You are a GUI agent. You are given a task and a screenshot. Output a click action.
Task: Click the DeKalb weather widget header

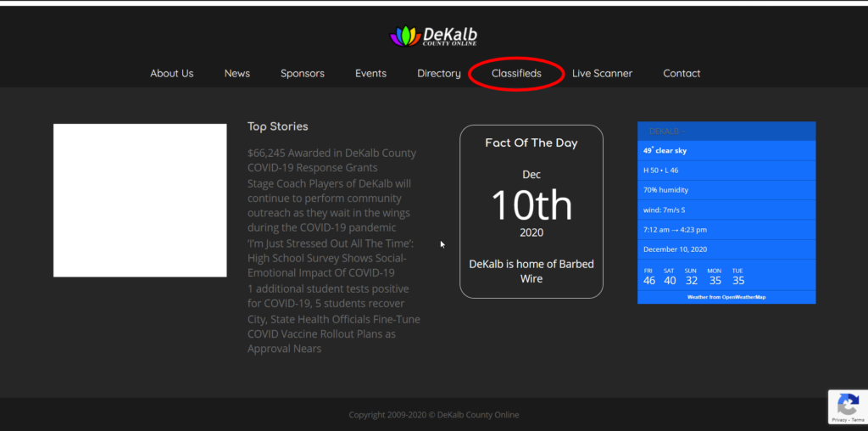[x=726, y=132]
